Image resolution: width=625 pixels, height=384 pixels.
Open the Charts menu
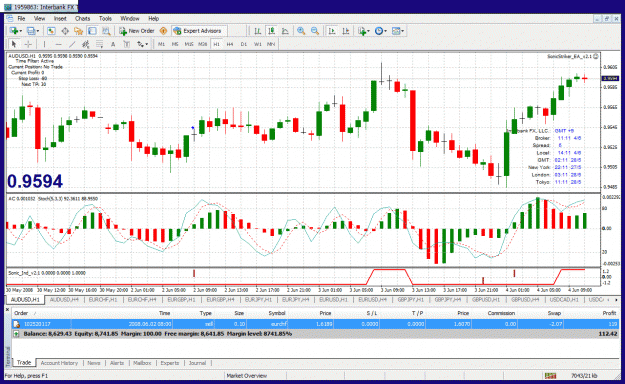[x=83, y=18]
